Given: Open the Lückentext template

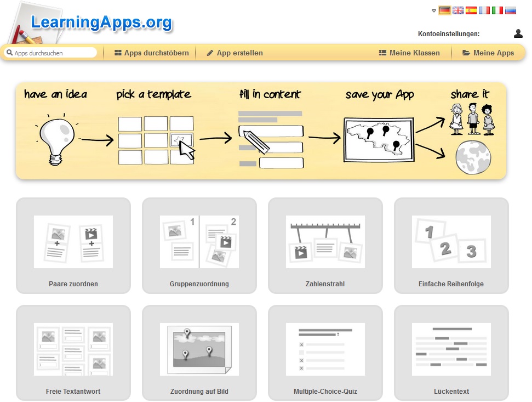Looking at the screenshot, I should [451, 353].
